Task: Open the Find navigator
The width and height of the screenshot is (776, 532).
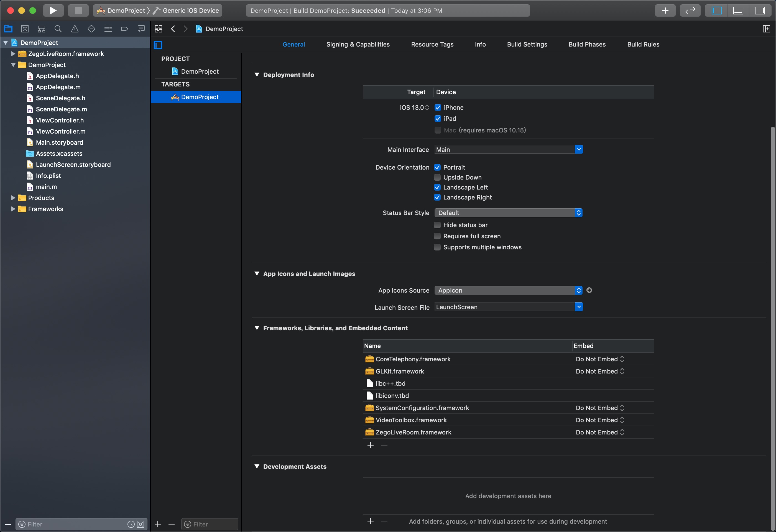Action: [58, 29]
